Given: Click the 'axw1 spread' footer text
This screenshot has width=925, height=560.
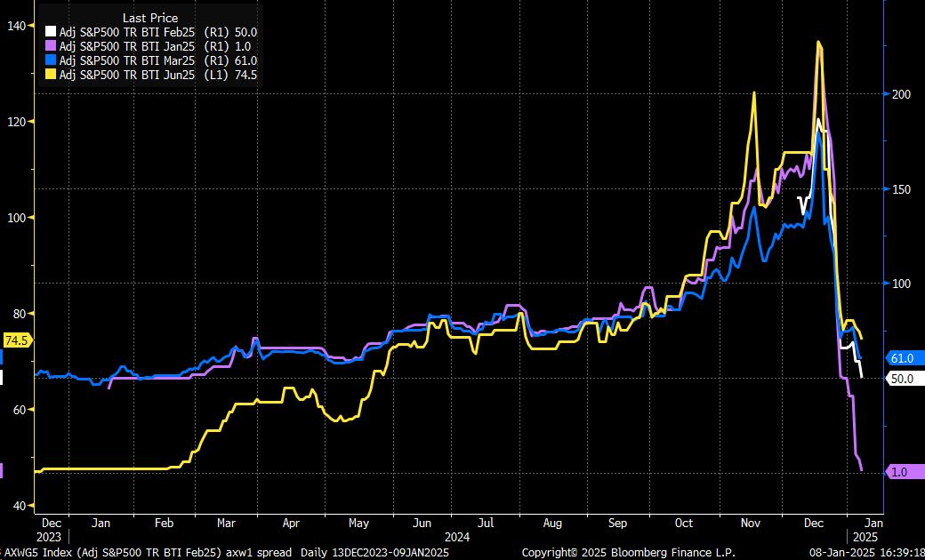Looking at the screenshot, I should click(261, 553).
